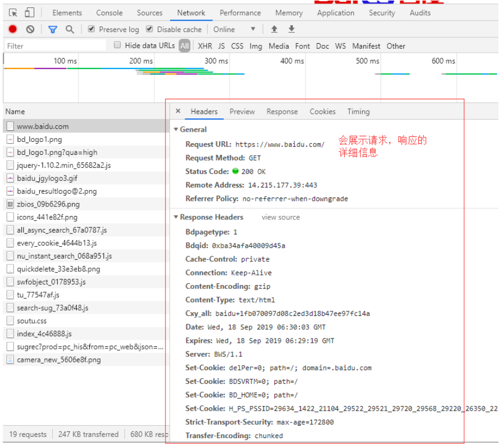The height and width of the screenshot is (446, 504).
Task: Click the import HAR upload arrow
Action: coord(274,29)
